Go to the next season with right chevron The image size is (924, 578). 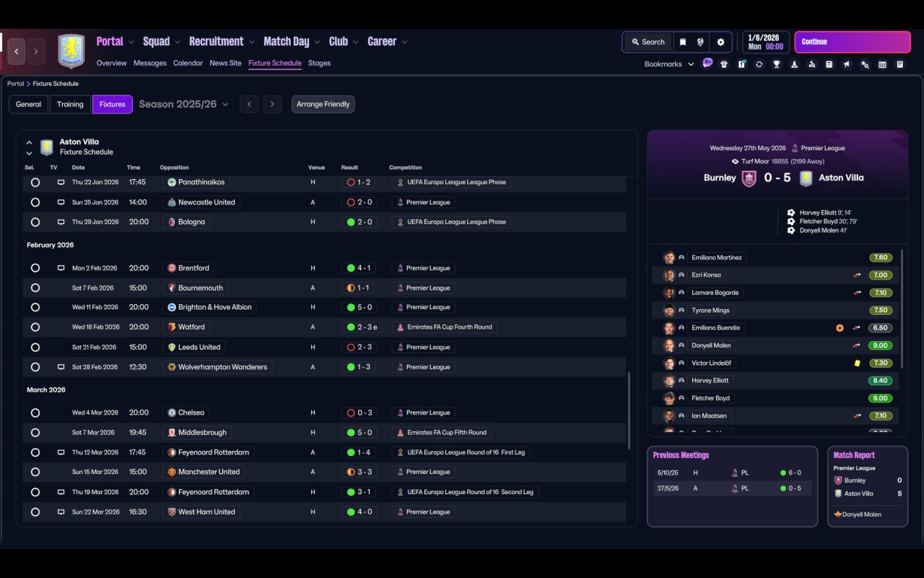tap(272, 105)
